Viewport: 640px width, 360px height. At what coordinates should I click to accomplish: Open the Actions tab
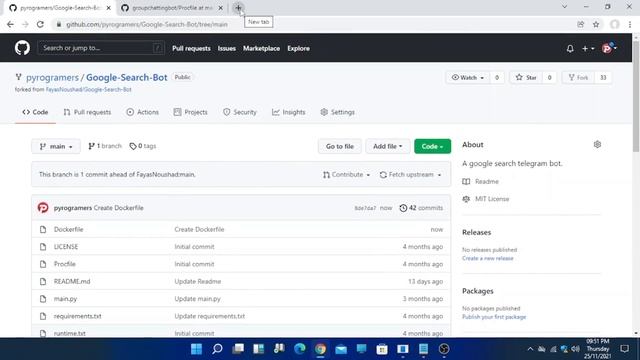142,112
